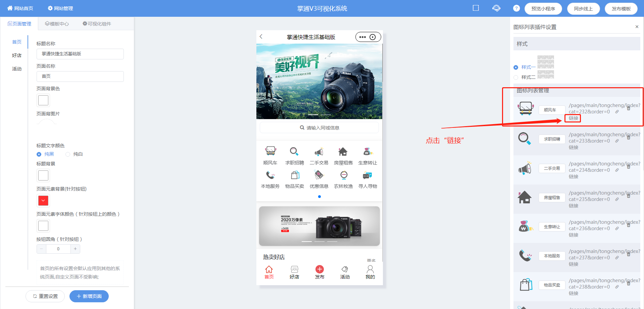The height and width of the screenshot is (309, 644).
Task: Click the 同步线上 button
Action: tap(583, 9)
